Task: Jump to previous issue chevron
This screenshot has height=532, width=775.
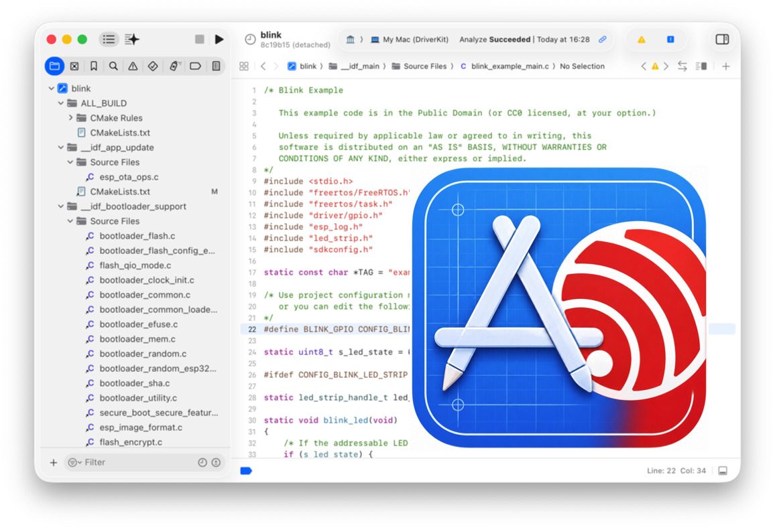Action: point(643,66)
